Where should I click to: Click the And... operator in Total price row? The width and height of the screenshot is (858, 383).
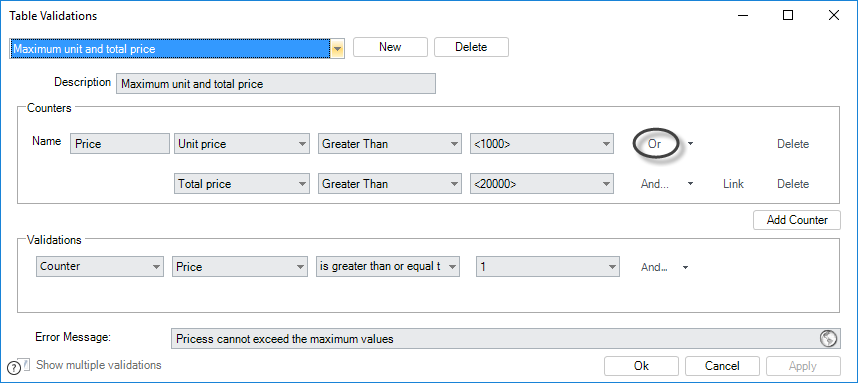654,184
